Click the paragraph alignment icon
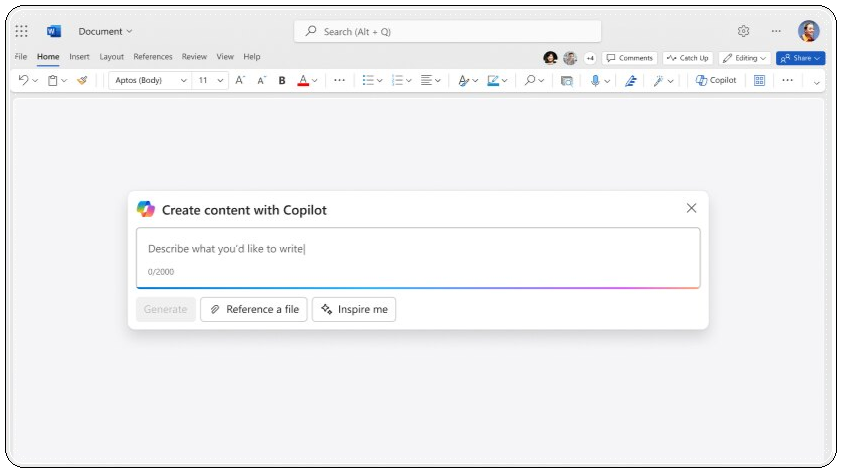 [x=426, y=80]
